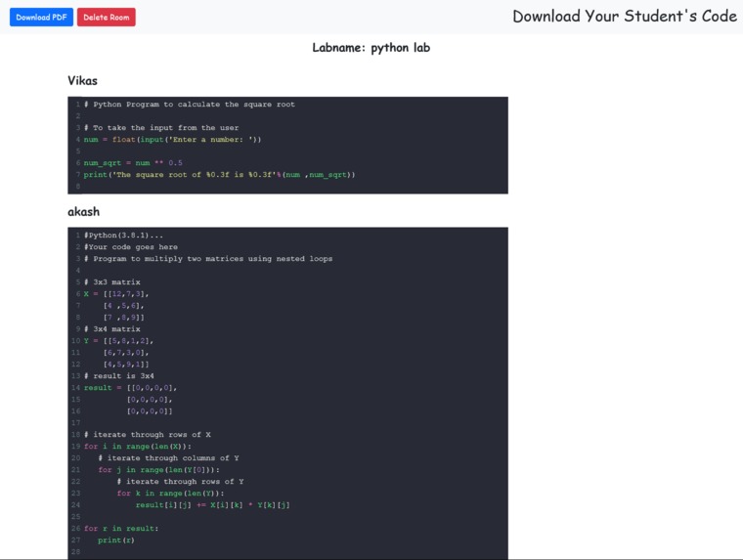The width and height of the screenshot is (743, 560).
Task: Click the 'Program to multiply two matrices' comment
Action: click(x=208, y=259)
